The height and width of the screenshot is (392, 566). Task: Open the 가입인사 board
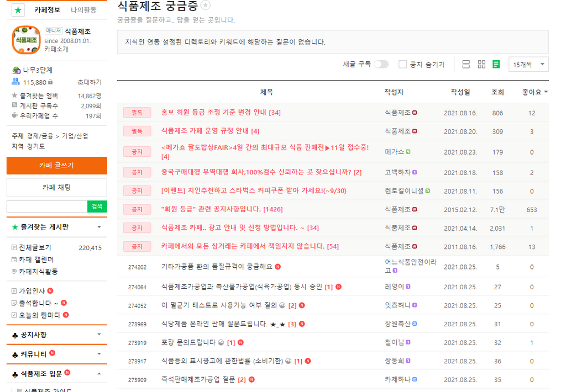32,290
